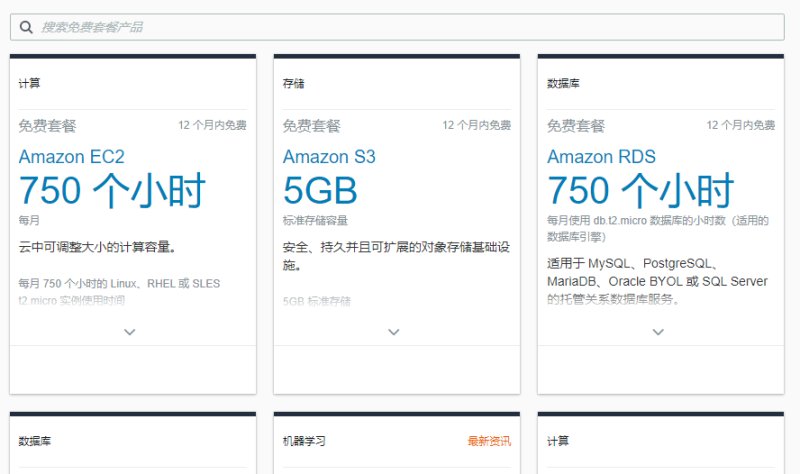
Task: Open the Amazon EC2 link
Action: coord(71,157)
